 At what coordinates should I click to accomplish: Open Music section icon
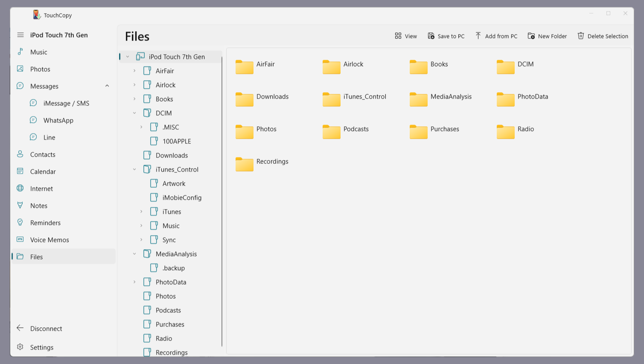point(20,52)
